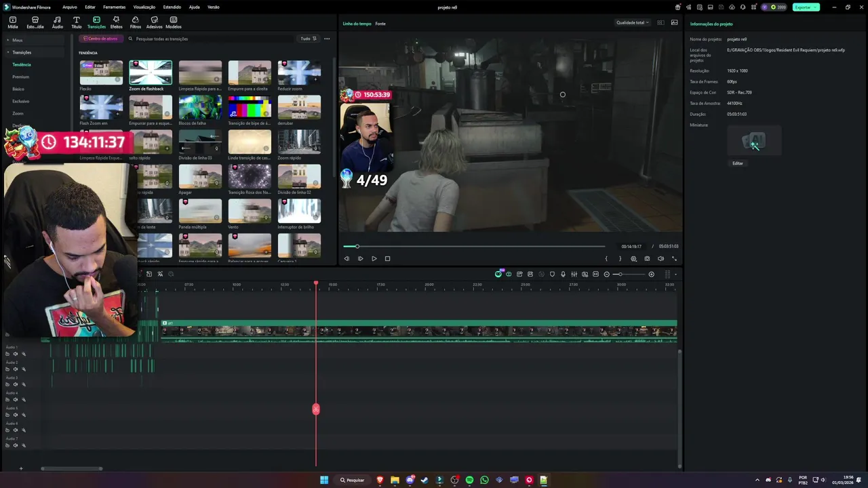Open the Mídia panel
This screenshot has width=868, height=488.
pyautogui.click(x=12, y=22)
